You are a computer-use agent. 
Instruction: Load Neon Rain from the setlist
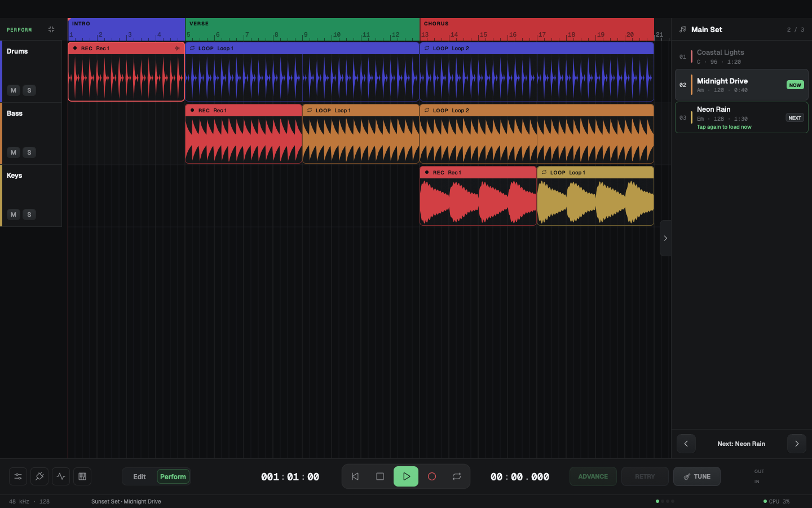(742, 117)
